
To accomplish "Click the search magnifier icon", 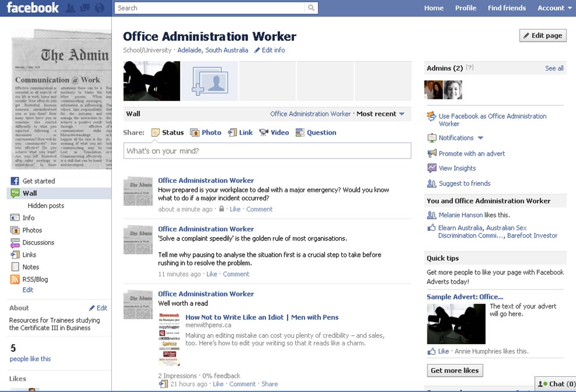I will coord(311,8).
